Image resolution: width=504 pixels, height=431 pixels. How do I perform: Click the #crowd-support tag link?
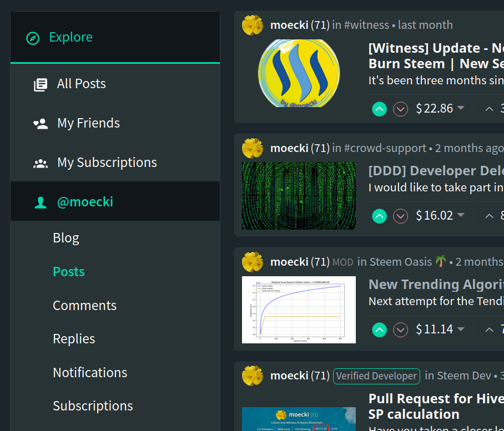coord(385,148)
